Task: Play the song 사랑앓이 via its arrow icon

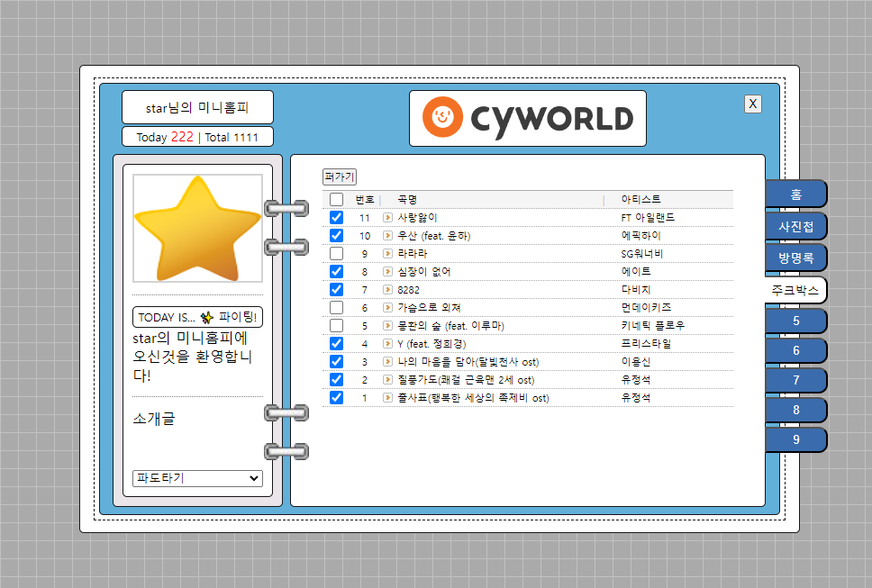Action: coord(387,217)
